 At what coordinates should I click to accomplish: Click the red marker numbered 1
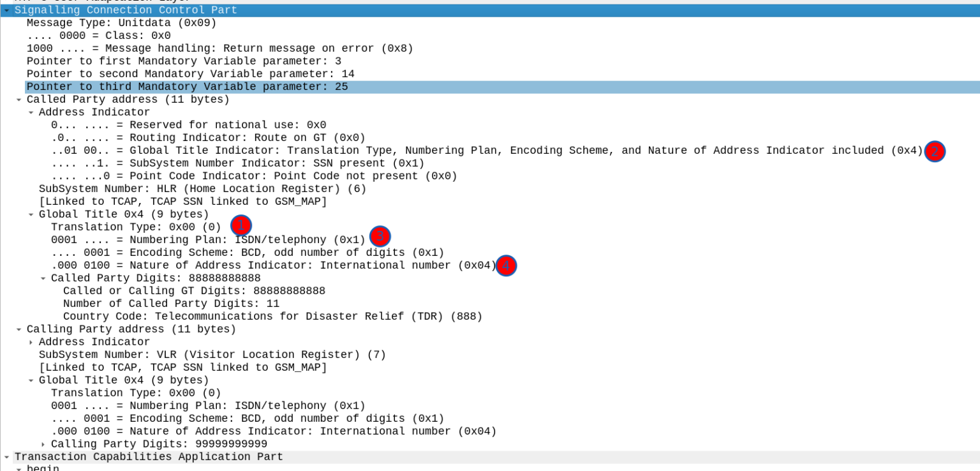click(x=241, y=225)
